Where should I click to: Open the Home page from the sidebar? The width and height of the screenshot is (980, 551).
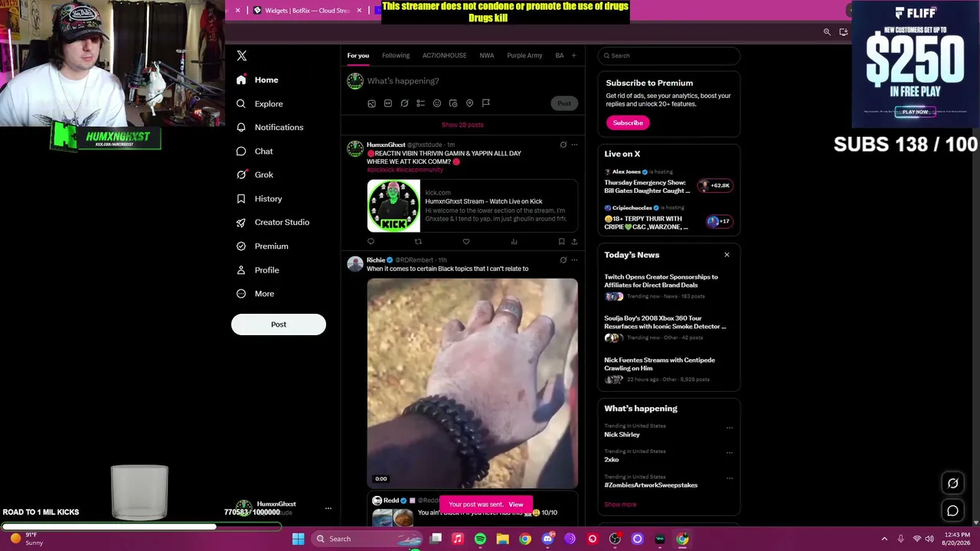tap(257, 80)
